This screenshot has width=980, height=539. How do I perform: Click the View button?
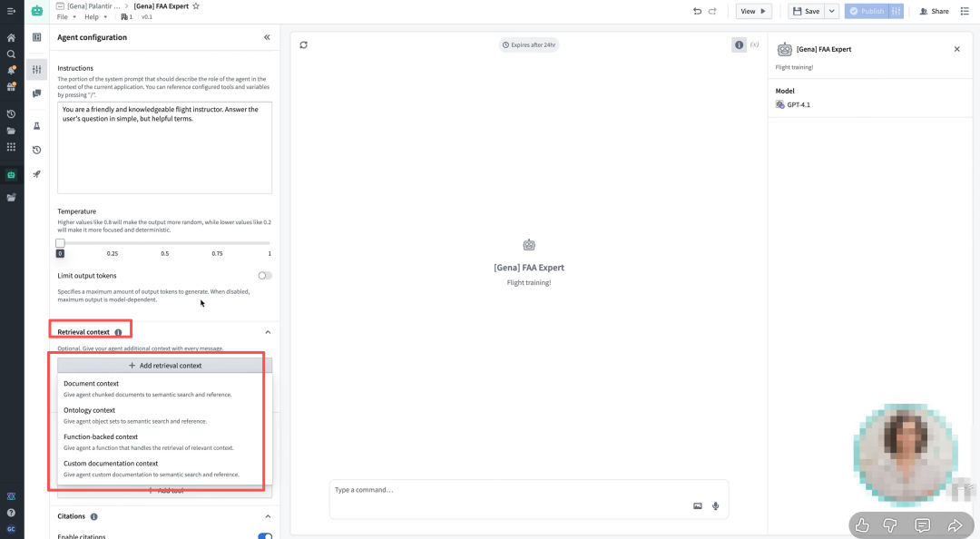(753, 11)
